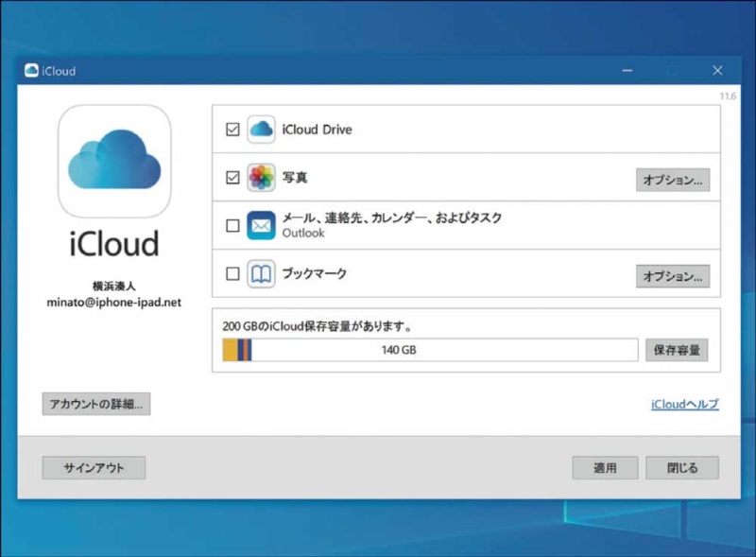Open オプション for ブックマーク

[x=673, y=276]
